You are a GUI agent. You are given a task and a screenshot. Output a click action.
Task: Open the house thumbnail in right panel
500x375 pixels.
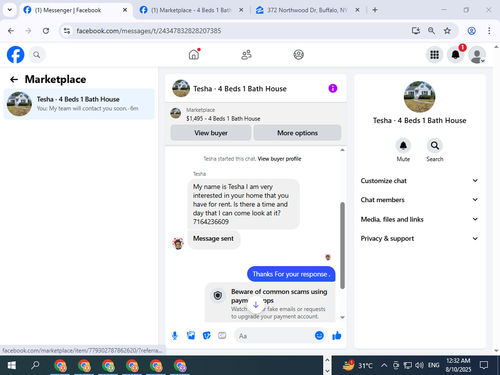[419, 97]
